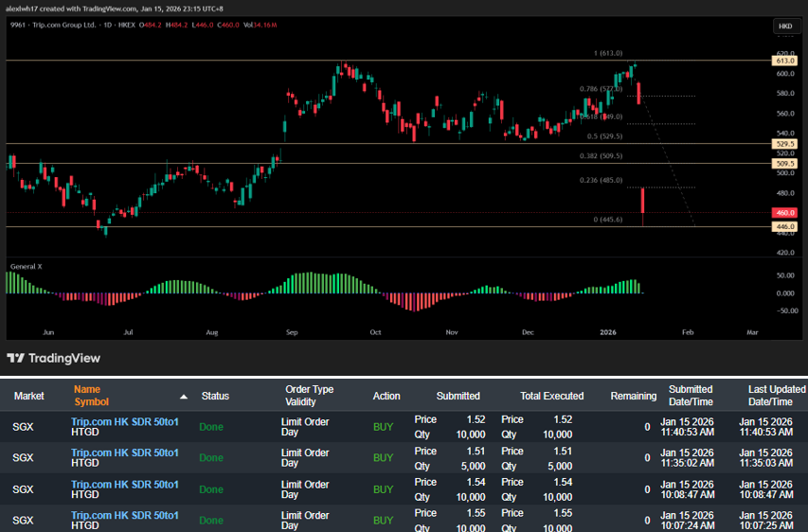808x532 pixels.
Task: Click the 0.382 (509.5) Fibonacci level label
Action: coord(601,156)
